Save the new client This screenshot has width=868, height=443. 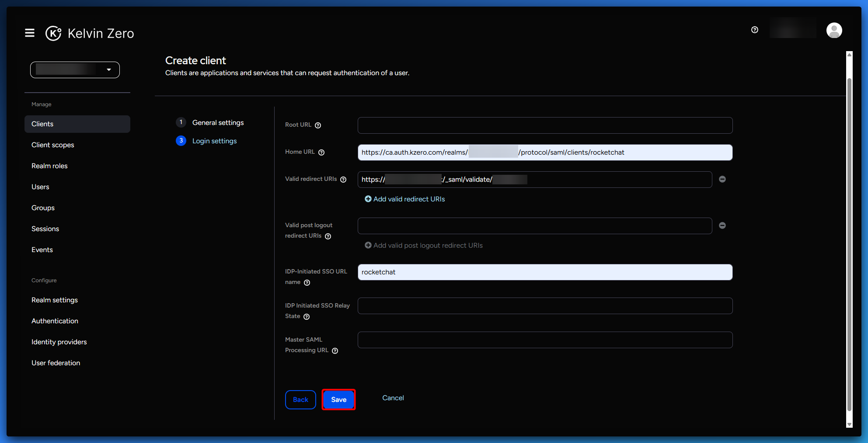(x=338, y=400)
